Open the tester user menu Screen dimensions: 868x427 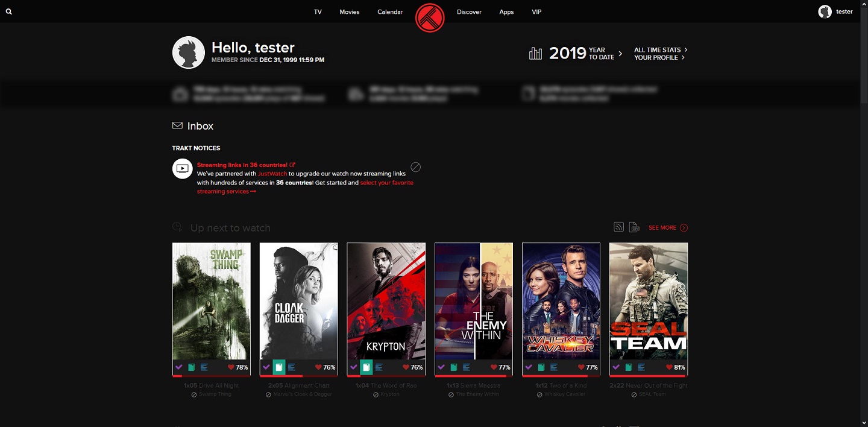tap(844, 11)
